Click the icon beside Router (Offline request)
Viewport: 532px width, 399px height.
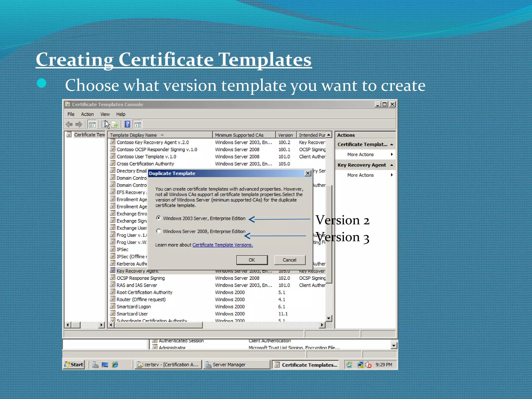112,299
